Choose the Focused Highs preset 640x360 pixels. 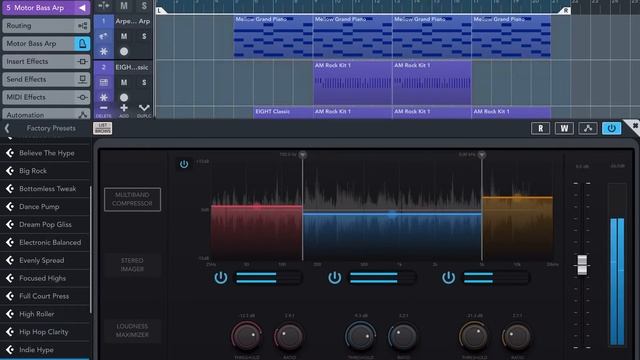click(x=45, y=278)
